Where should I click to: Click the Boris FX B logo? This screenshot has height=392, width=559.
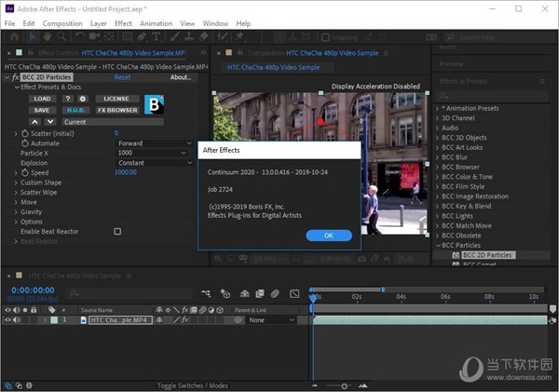154,104
